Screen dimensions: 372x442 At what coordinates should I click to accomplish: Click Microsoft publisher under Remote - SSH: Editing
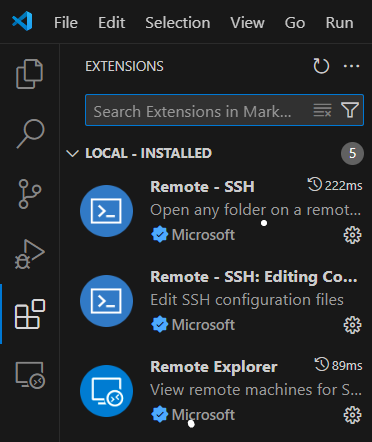click(203, 325)
